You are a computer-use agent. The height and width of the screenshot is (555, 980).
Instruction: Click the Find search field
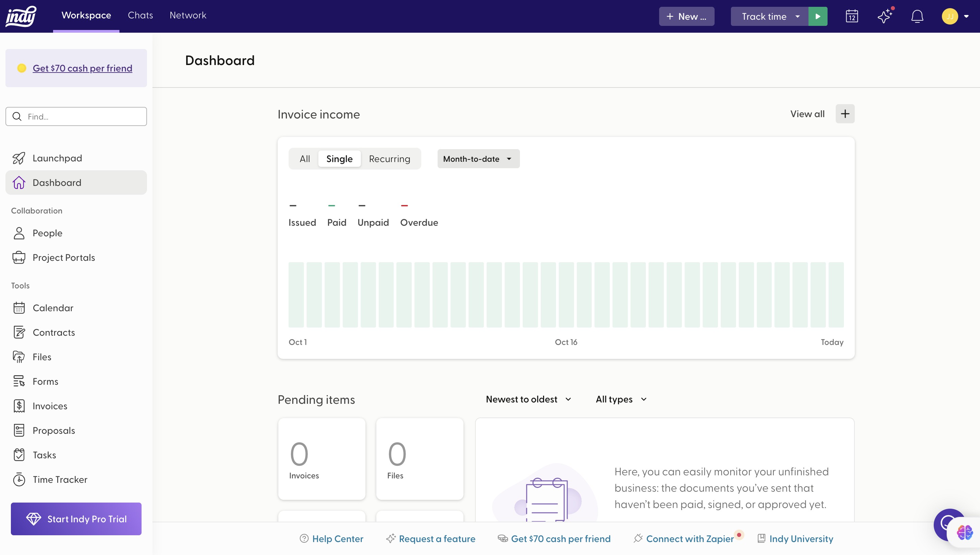coord(76,117)
